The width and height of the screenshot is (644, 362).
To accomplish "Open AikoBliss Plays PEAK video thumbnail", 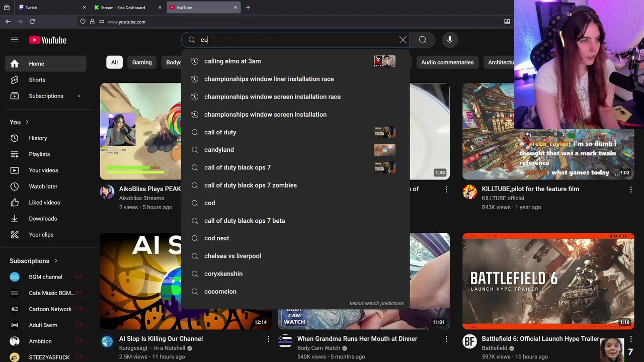I will point(140,131).
